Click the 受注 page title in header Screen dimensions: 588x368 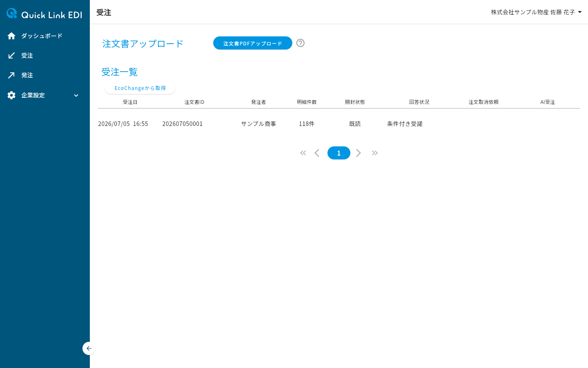coord(104,13)
